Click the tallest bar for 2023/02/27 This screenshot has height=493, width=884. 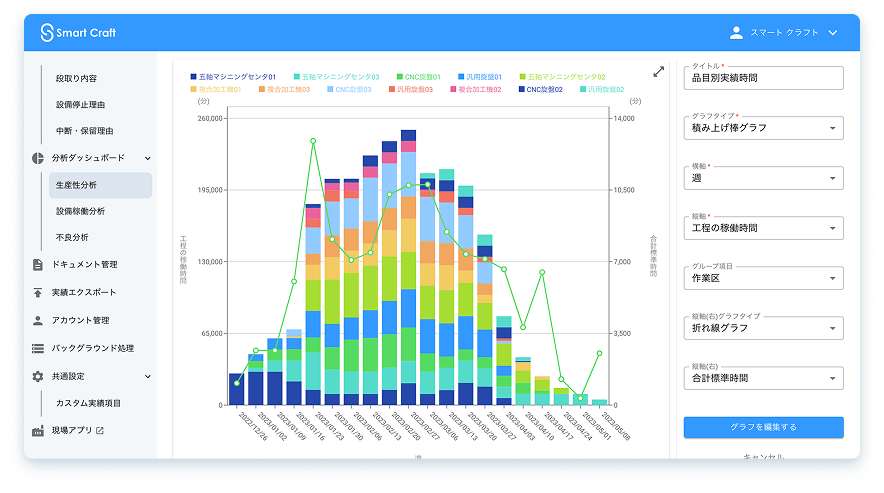tap(409, 267)
